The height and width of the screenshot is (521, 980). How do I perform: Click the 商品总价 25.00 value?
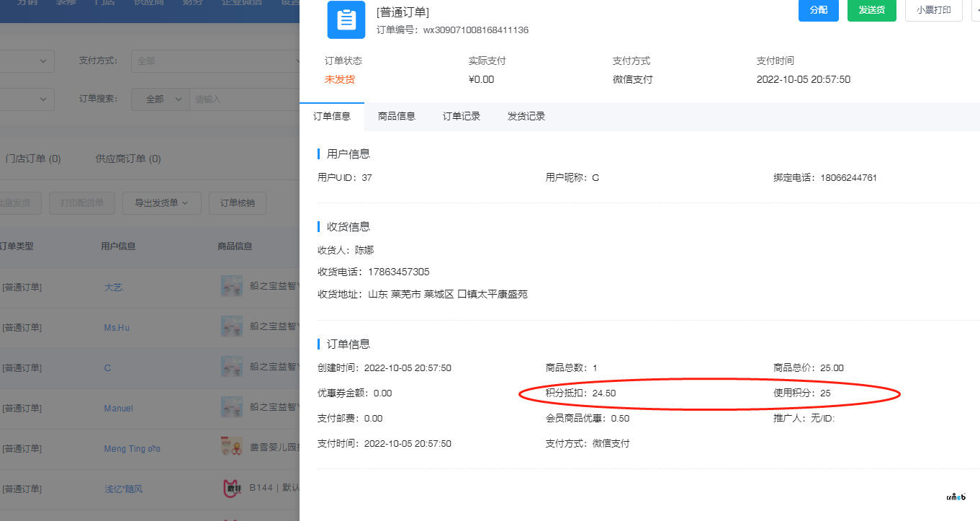pos(832,368)
